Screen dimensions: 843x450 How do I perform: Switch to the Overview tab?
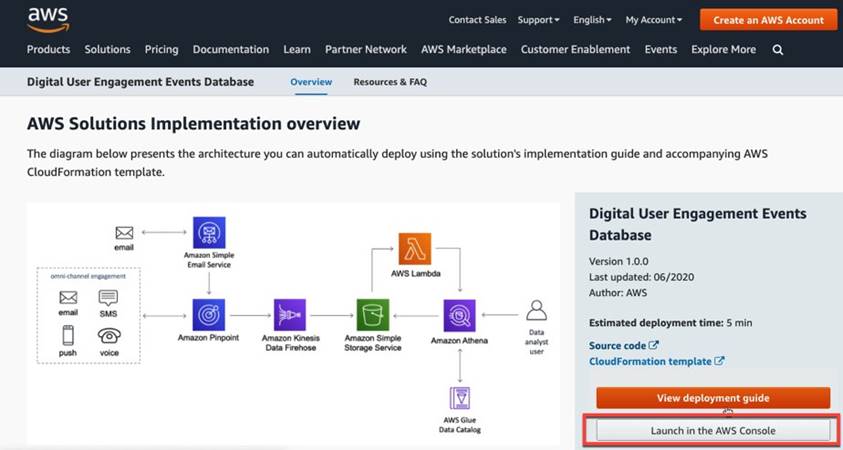click(x=311, y=82)
